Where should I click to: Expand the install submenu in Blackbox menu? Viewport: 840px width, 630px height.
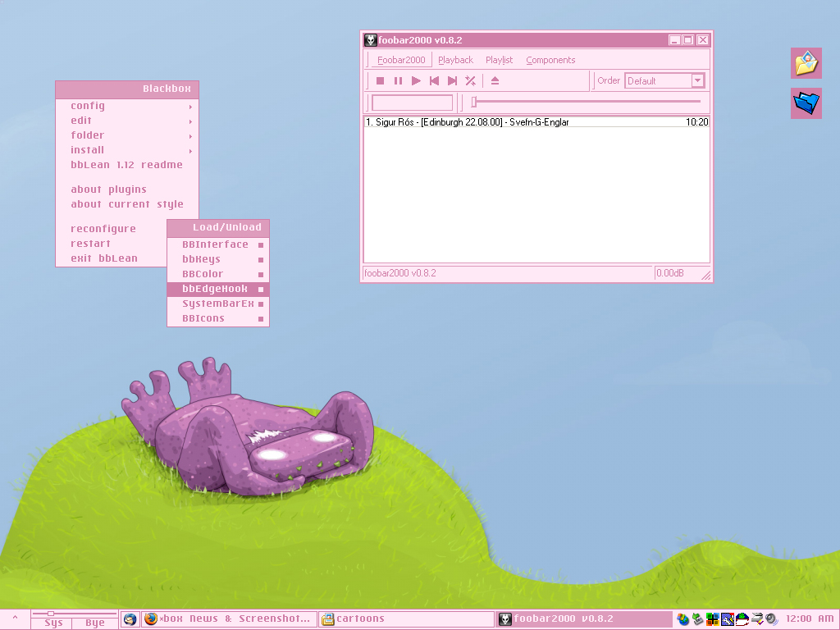(x=127, y=151)
